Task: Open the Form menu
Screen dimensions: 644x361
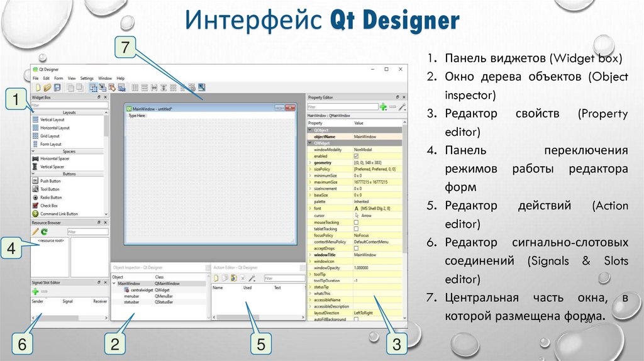Action: 58,78
